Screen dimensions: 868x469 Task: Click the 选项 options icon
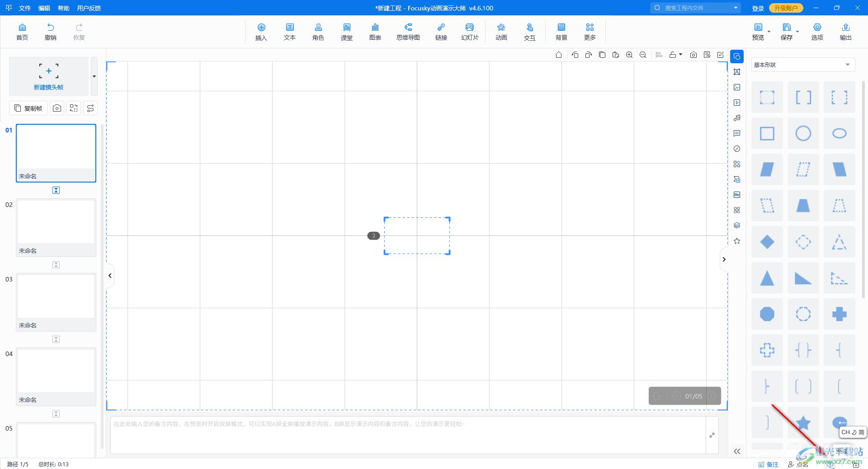817,32
